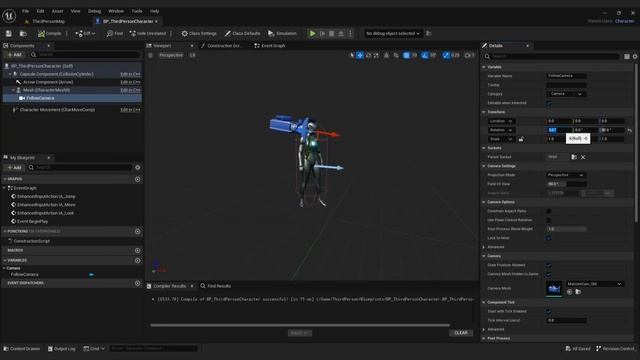Click Add in the Components panel
The height and width of the screenshot is (360, 640).
coord(14,55)
